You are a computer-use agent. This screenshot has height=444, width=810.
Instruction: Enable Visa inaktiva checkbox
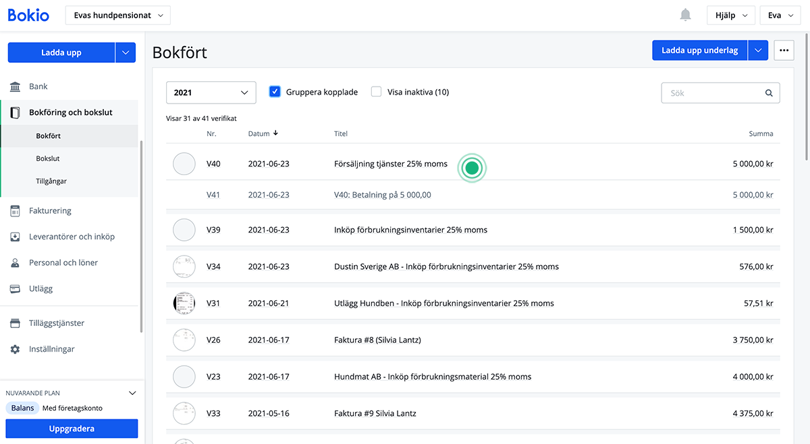[376, 92]
